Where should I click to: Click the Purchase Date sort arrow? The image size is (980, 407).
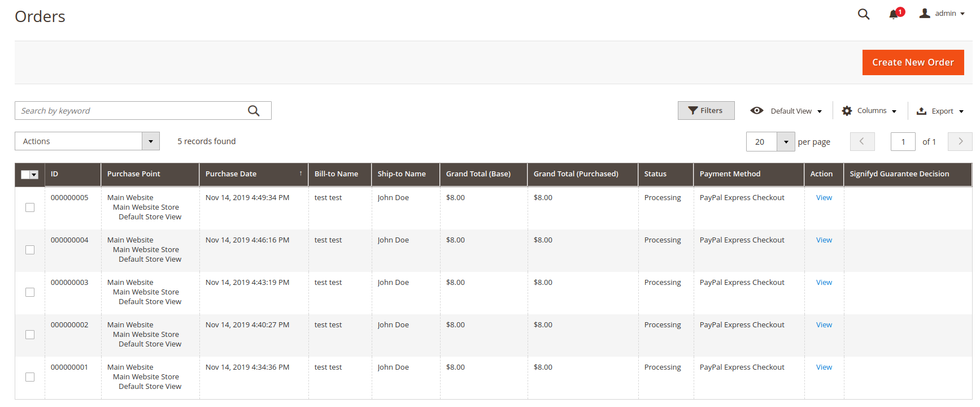(300, 174)
